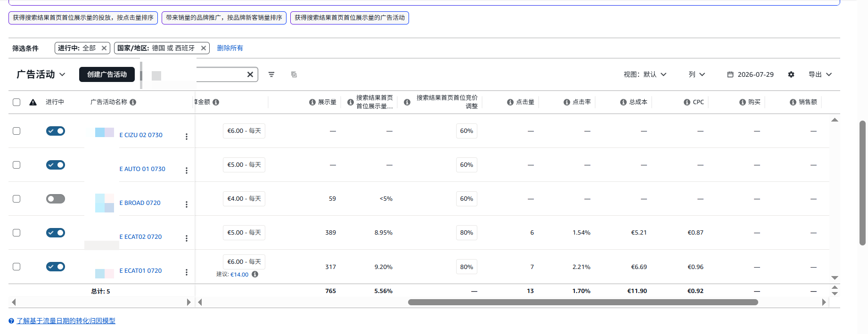
Task: Disable the E AUTO 01 0730 campaign toggle
Action: click(56, 165)
